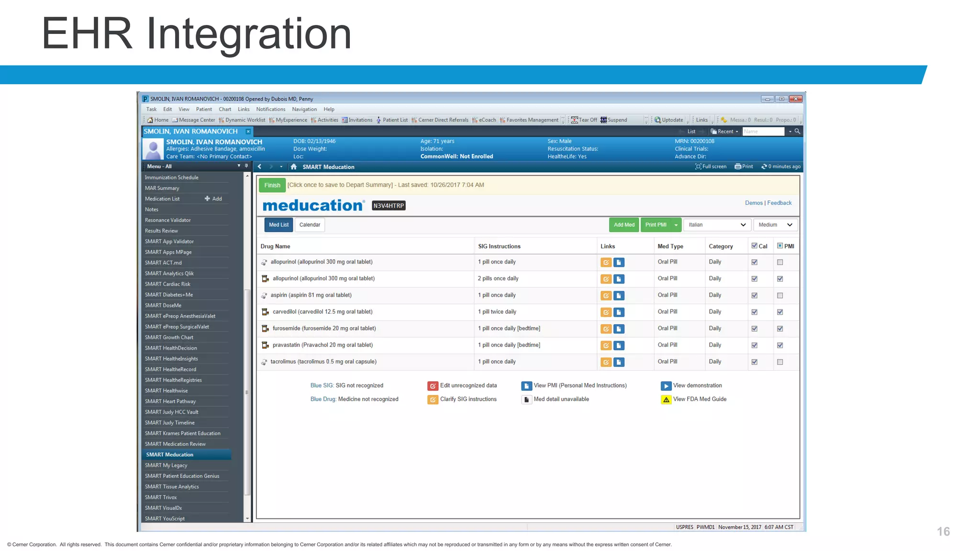Image resolution: width=980 pixels, height=551 pixels.
Task: Uncheck Cal box for furosemide row
Action: [754, 329]
